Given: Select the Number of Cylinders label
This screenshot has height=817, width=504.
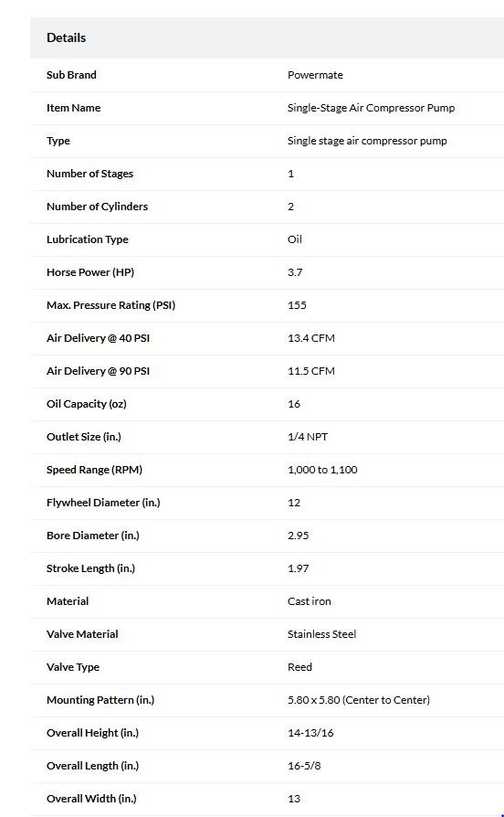Looking at the screenshot, I should 97,207.
